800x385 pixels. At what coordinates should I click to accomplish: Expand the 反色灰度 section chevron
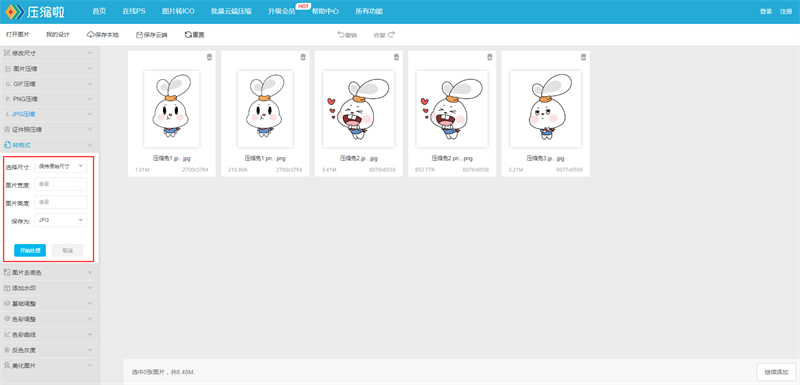click(x=90, y=350)
